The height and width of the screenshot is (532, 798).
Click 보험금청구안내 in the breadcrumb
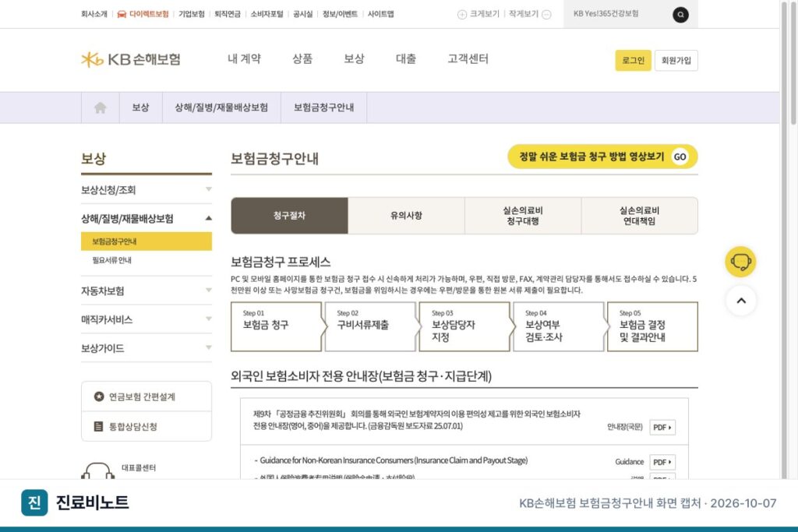pyautogui.click(x=323, y=107)
